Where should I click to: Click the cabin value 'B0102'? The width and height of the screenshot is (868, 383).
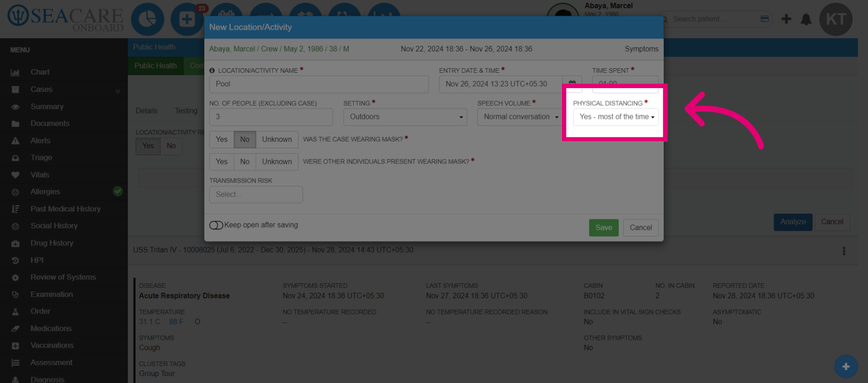(x=594, y=296)
